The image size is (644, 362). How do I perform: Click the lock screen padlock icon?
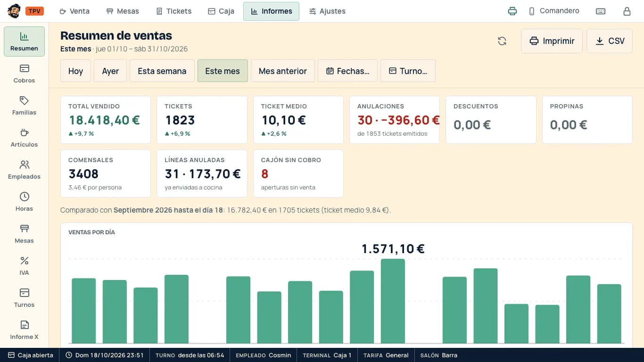[627, 11]
